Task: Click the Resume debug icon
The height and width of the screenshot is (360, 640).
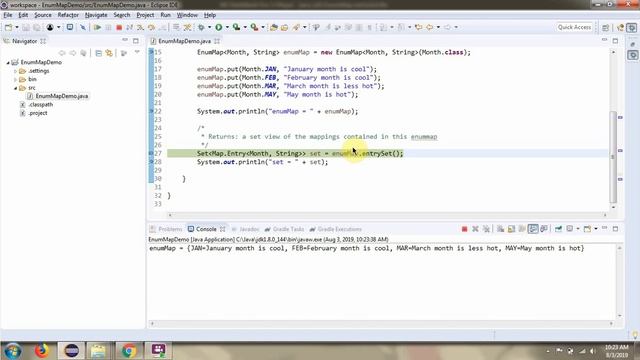Action: click(97, 27)
